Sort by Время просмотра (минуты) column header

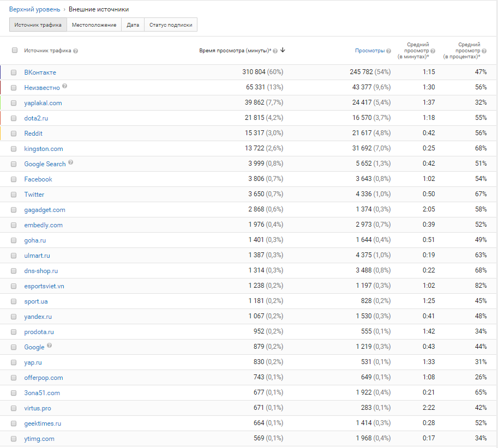(x=235, y=51)
